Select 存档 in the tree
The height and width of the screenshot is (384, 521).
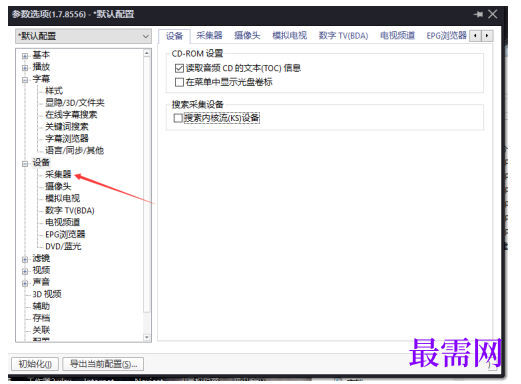(x=41, y=318)
